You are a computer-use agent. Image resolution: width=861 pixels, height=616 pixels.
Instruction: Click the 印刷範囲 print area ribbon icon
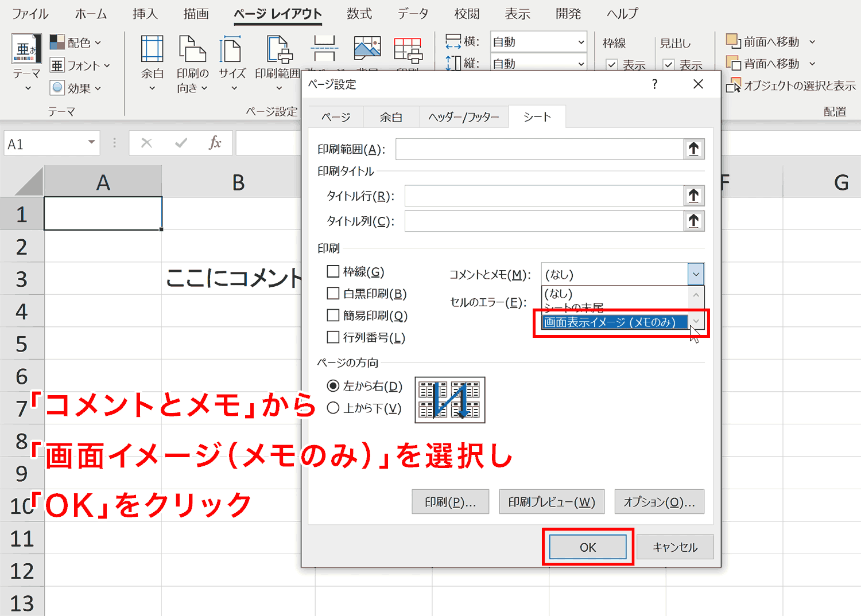click(280, 48)
